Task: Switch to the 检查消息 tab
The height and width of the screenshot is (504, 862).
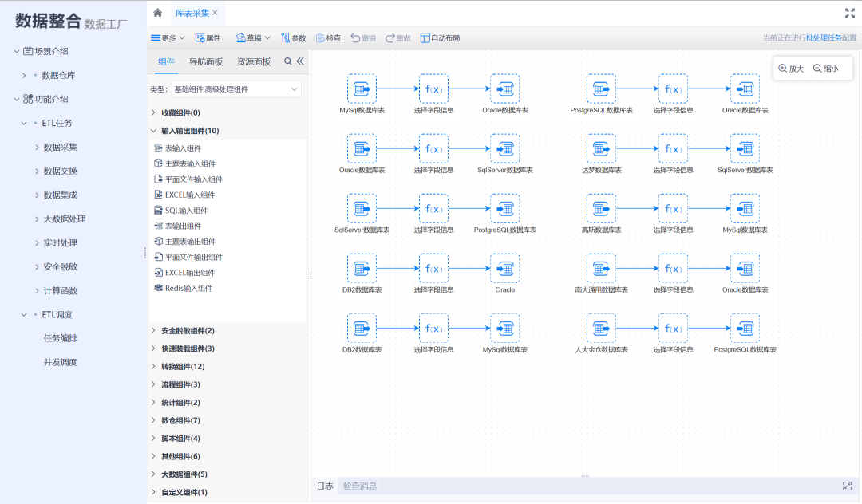Action: pyautogui.click(x=360, y=486)
